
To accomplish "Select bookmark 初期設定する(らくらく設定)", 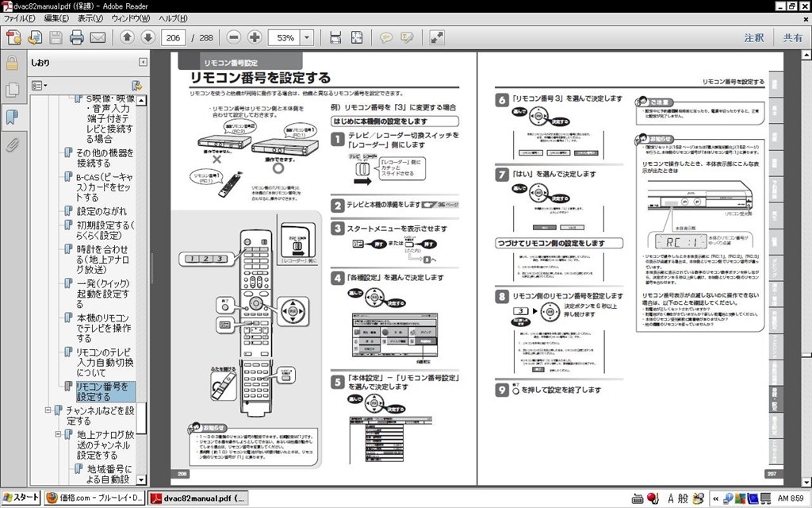I will (105, 230).
